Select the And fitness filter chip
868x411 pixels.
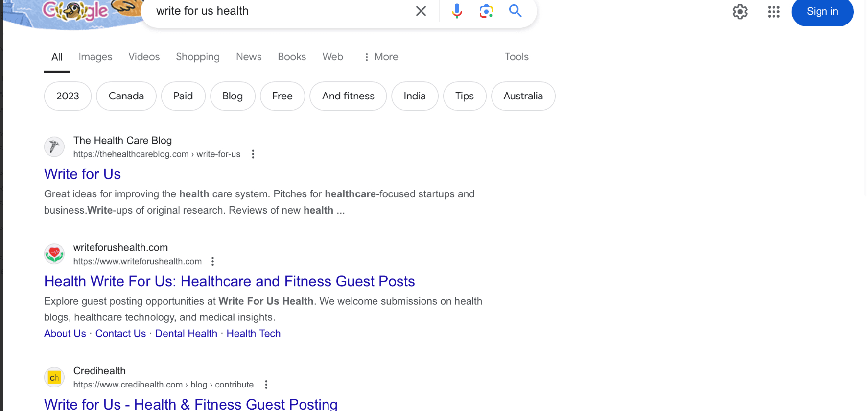pyautogui.click(x=348, y=96)
